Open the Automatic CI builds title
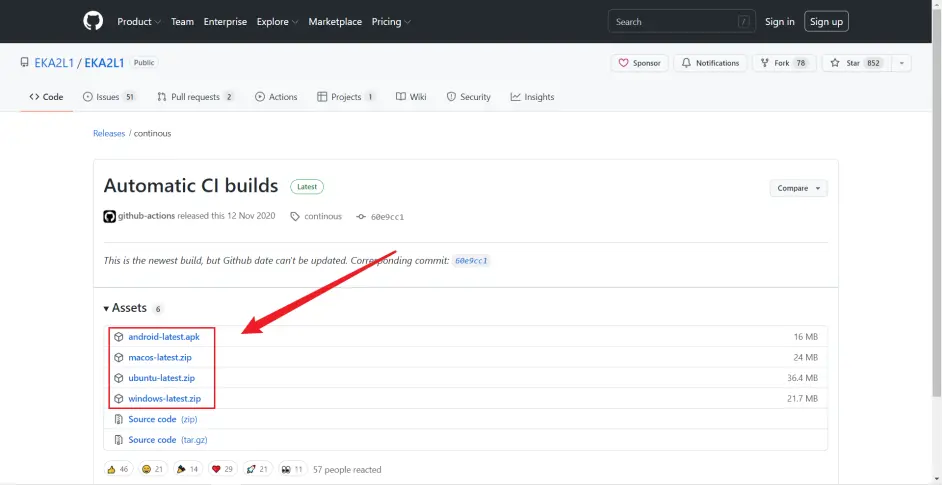The height and width of the screenshot is (485, 942). click(191, 186)
